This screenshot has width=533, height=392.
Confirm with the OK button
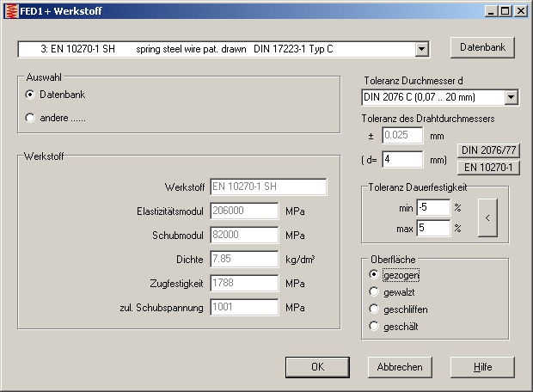point(317,367)
